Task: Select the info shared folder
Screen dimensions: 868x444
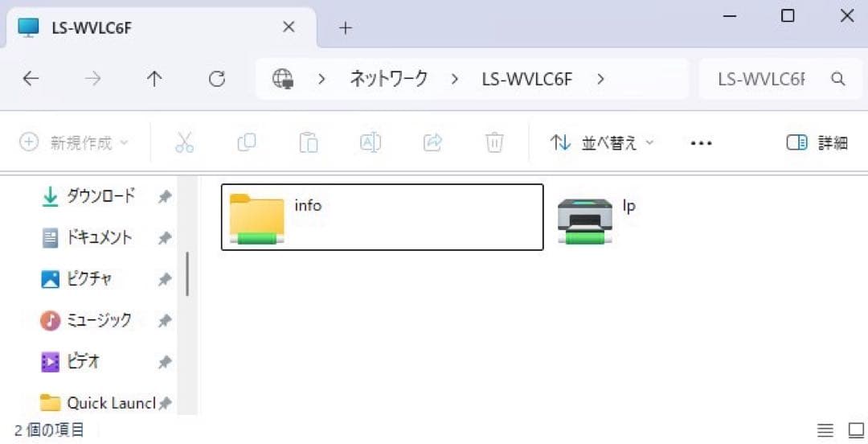Action: pos(382,216)
